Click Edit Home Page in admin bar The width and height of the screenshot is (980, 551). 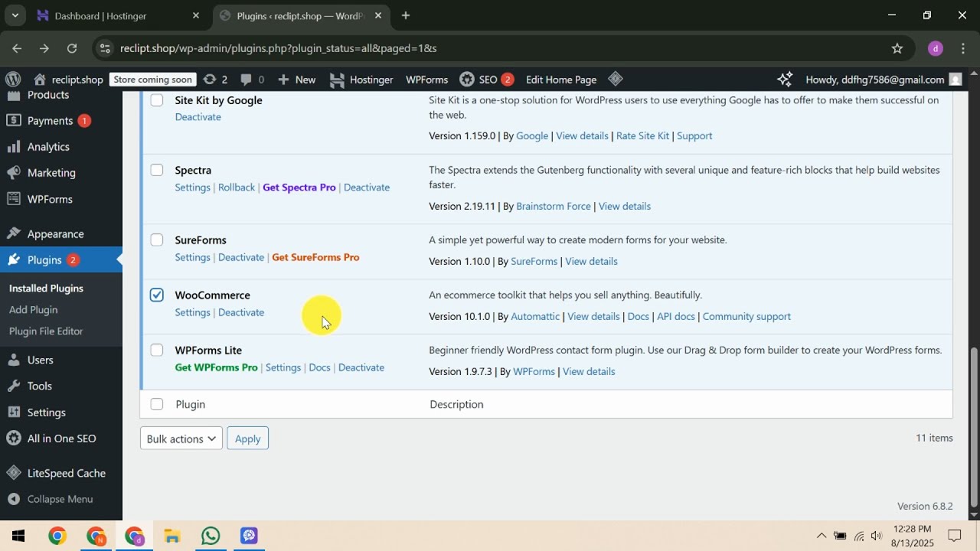pos(561,79)
